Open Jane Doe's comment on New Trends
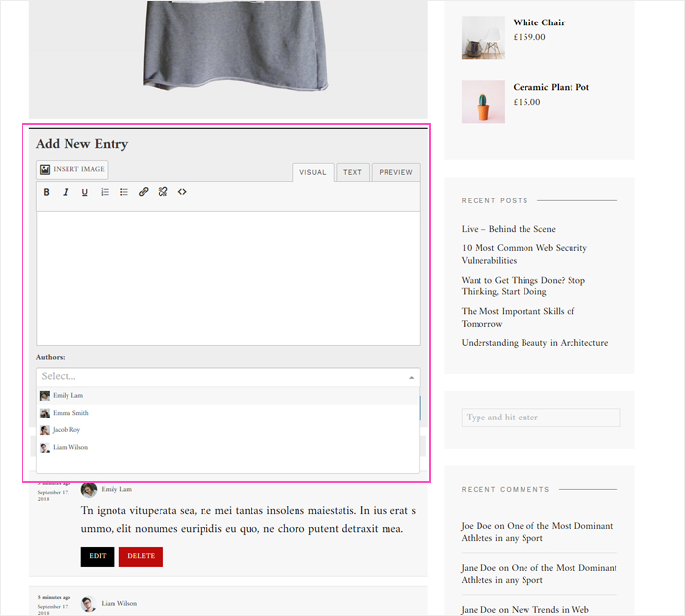Viewport: 685px width, 616px height. 525,610
